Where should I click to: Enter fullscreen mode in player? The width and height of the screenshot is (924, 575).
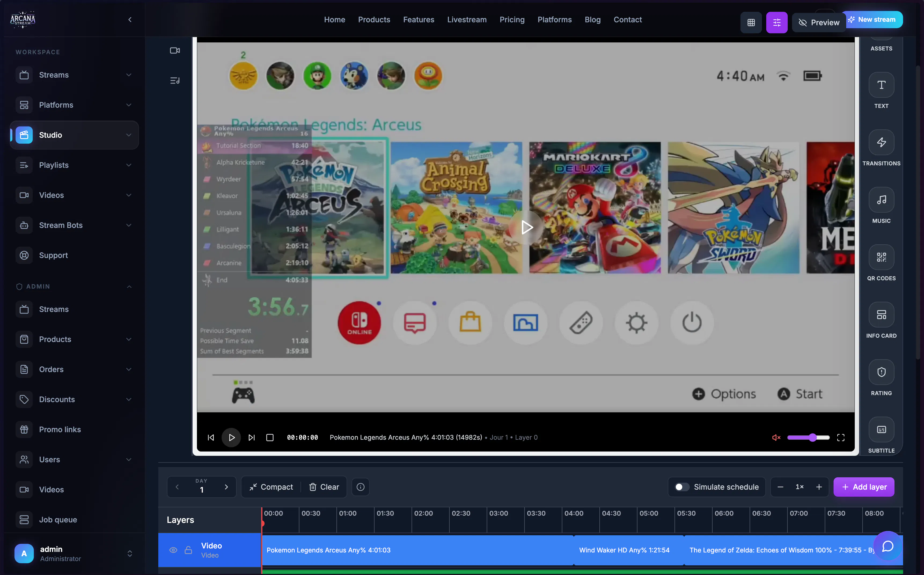(840, 437)
